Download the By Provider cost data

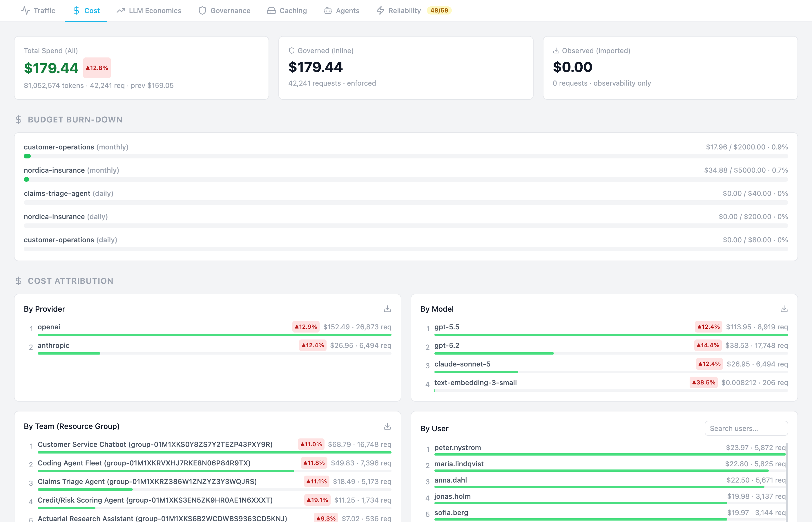click(x=387, y=309)
